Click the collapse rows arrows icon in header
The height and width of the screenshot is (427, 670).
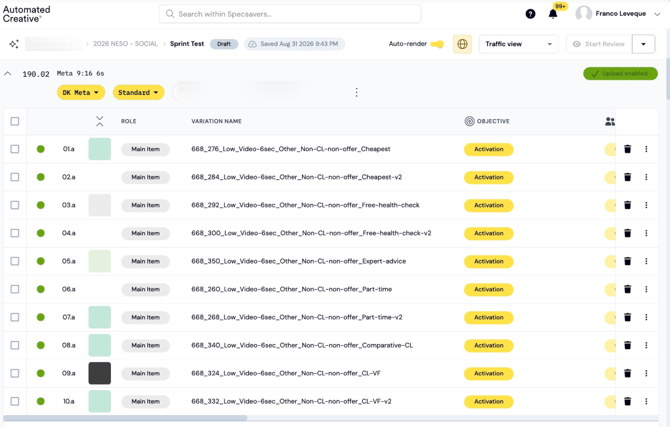100,121
